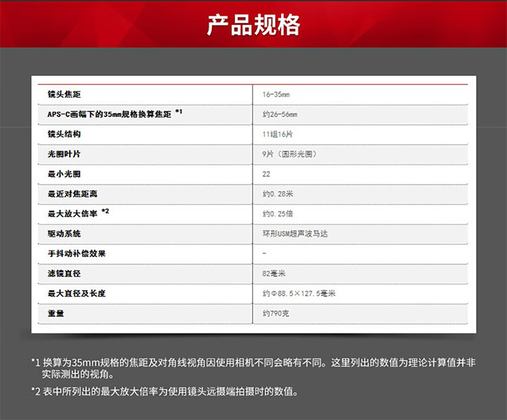Select the 光圈叶片 row label
The width and height of the screenshot is (507, 420).
(x=64, y=154)
